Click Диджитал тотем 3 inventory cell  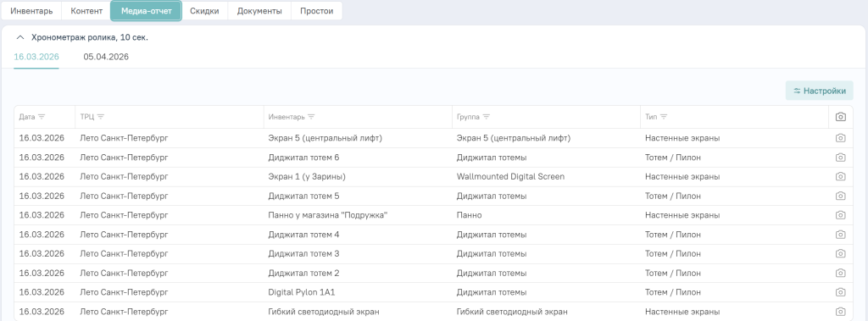coord(303,253)
